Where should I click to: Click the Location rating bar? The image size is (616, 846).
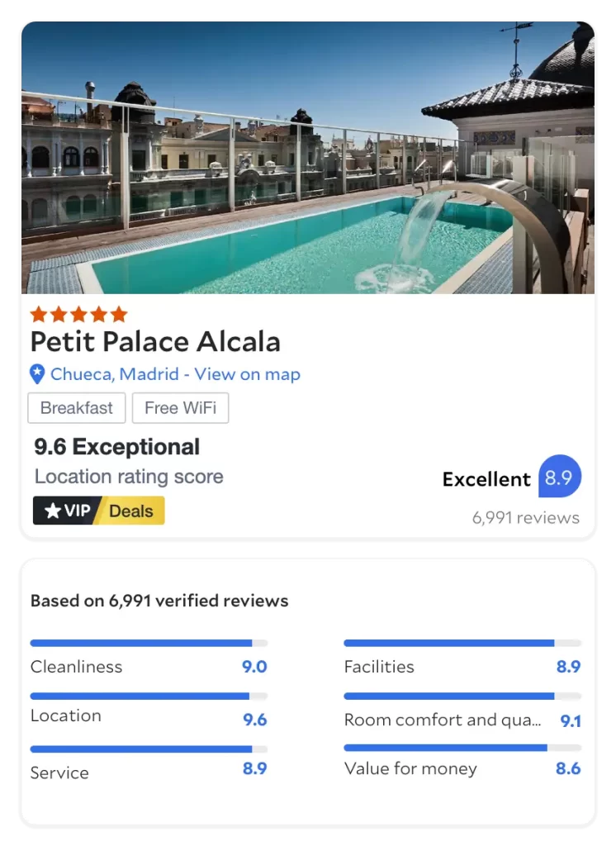(149, 696)
